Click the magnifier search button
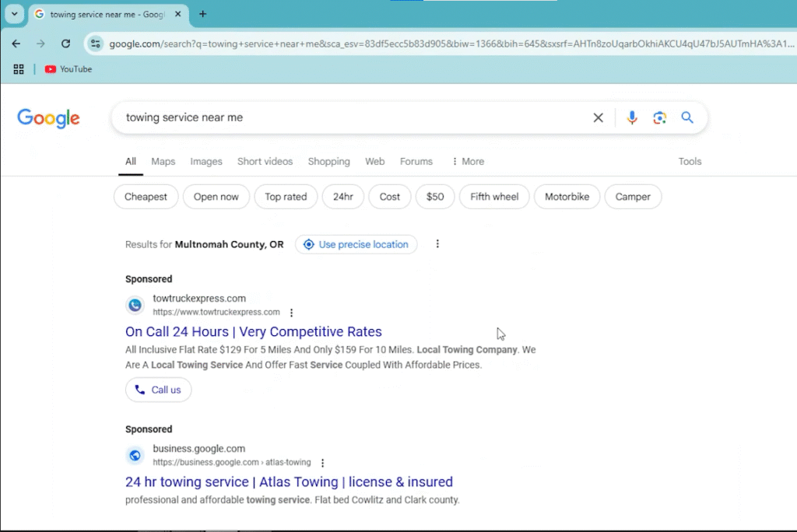This screenshot has height=532, width=797. click(687, 118)
